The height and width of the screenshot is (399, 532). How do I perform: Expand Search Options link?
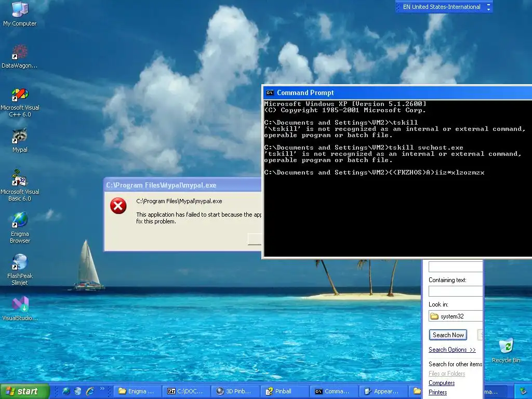click(452, 350)
